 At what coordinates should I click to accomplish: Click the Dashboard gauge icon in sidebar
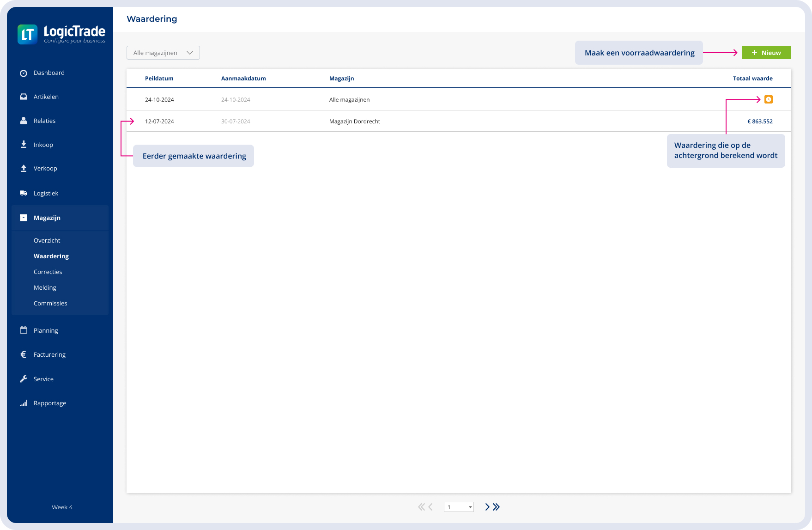24,73
